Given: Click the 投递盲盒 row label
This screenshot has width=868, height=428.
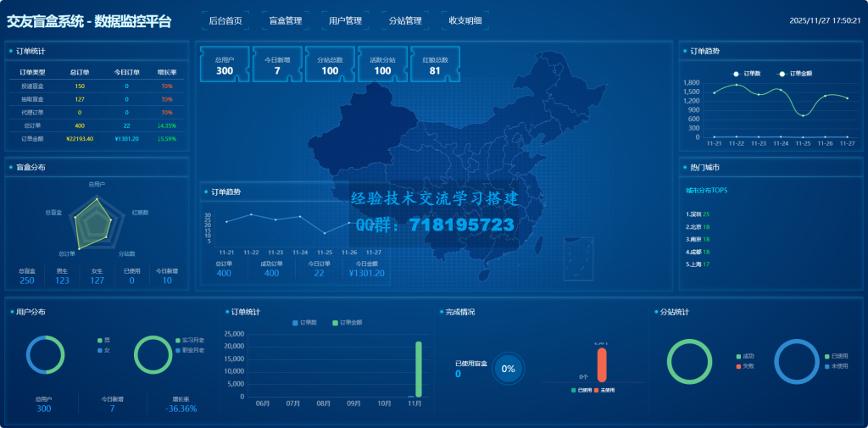Looking at the screenshot, I should [x=32, y=86].
